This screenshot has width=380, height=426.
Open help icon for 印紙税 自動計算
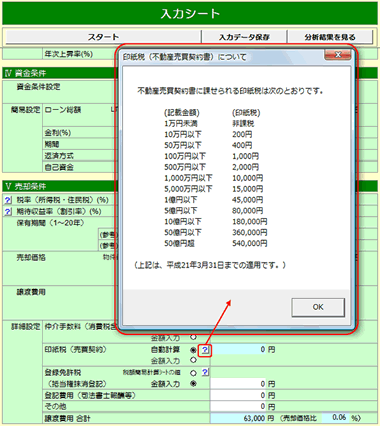205,350
